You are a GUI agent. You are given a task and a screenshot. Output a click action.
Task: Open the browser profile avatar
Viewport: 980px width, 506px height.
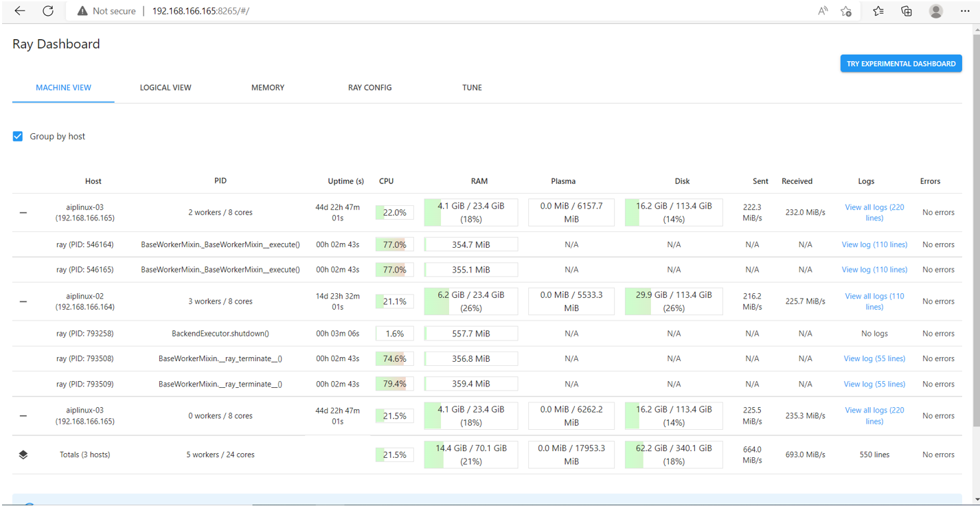click(935, 11)
